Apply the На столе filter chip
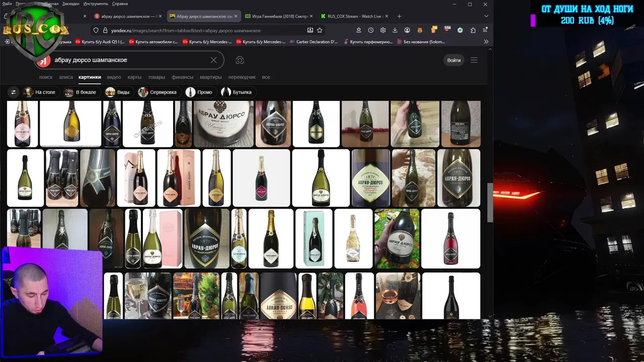The width and height of the screenshot is (644, 362). click(x=40, y=92)
